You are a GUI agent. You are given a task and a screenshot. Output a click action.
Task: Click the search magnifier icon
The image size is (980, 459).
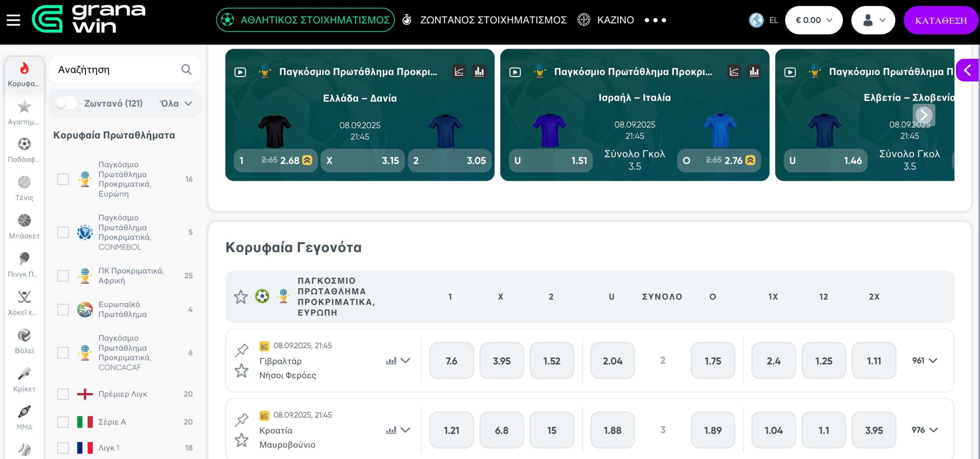pyautogui.click(x=186, y=69)
